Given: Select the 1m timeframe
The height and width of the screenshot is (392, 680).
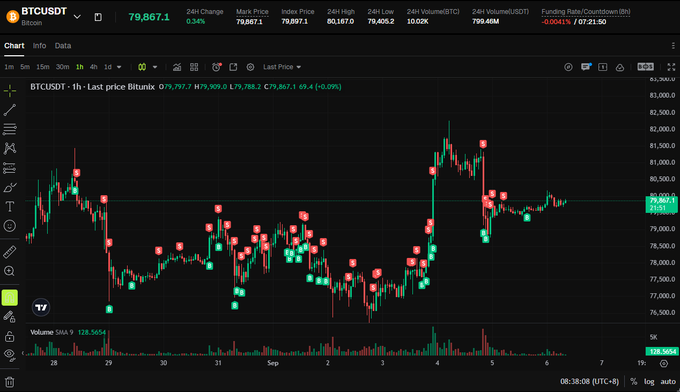Looking at the screenshot, I should coord(9,67).
